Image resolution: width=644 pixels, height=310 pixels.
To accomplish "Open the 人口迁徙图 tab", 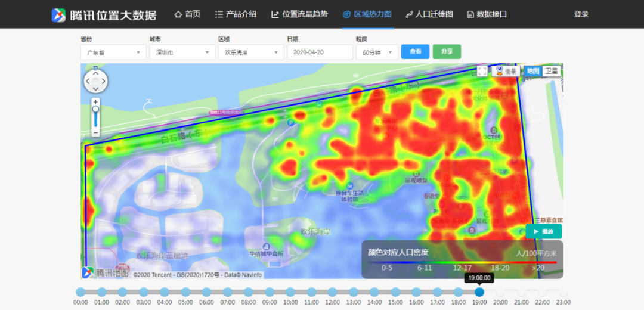I will pyautogui.click(x=429, y=14).
